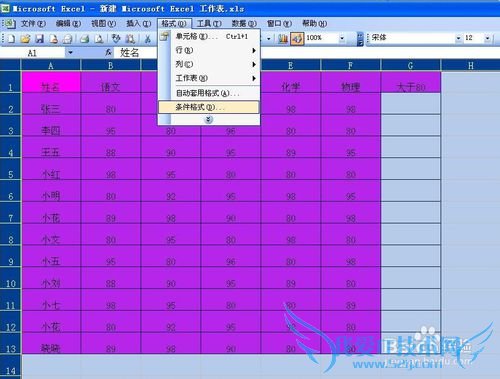Select column F header
The image size is (500, 379).
(x=350, y=65)
